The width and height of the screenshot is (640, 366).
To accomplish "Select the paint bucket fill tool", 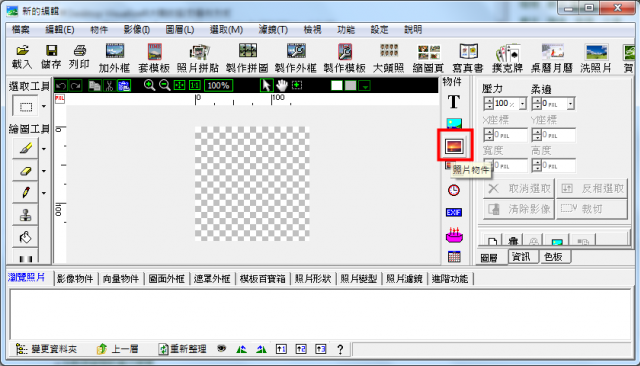I will tap(26, 237).
